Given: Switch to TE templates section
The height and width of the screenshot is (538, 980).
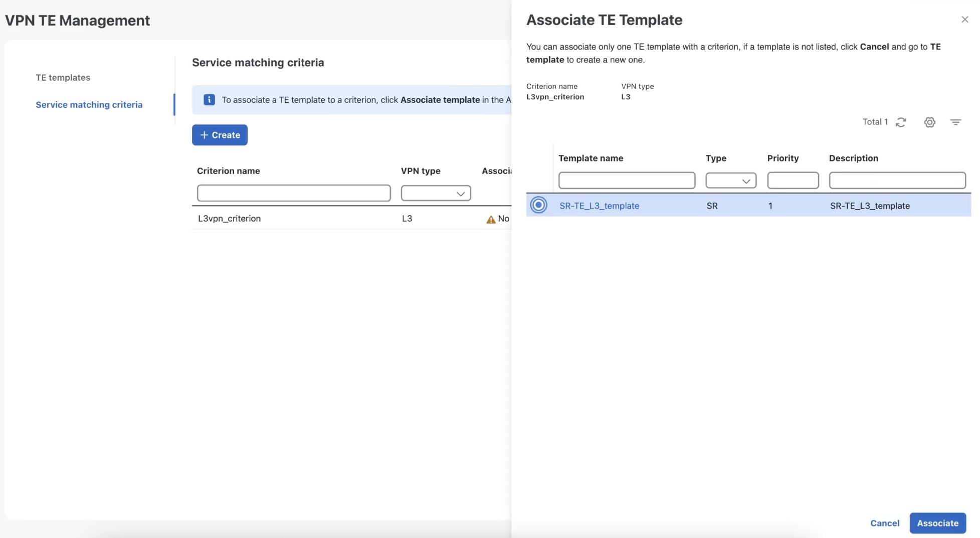Looking at the screenshot, I should [x=63, y=77].
